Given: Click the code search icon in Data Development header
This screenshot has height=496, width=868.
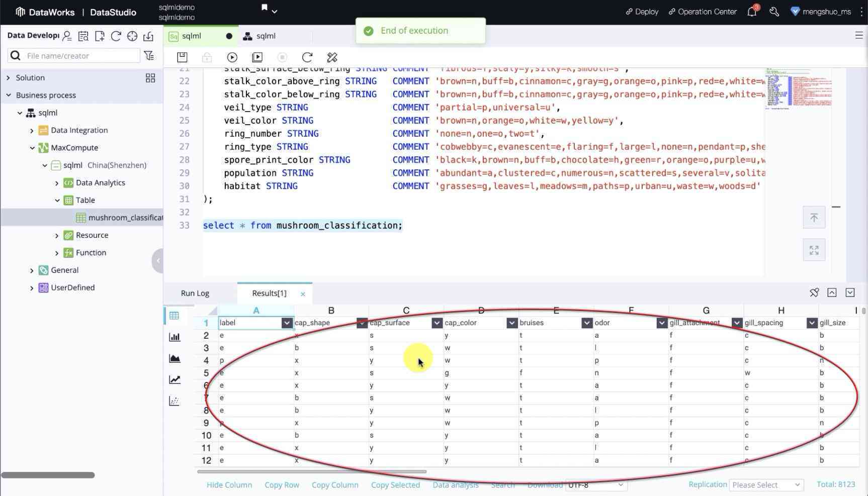Looking at the screenshot, I should point(83,36).
